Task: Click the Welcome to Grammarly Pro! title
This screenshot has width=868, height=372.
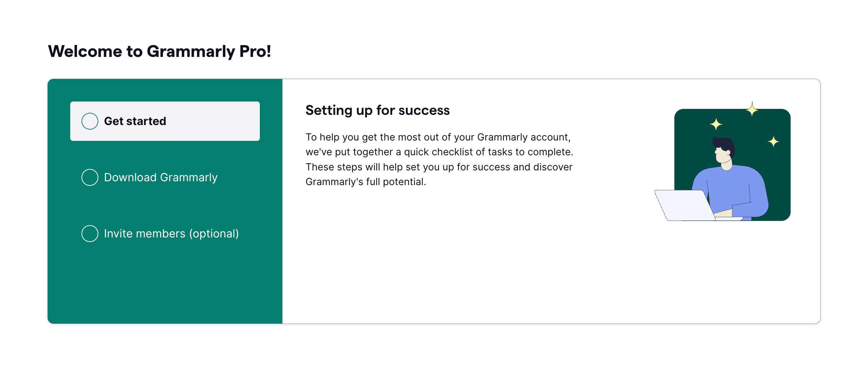Action: [x=159, y=51]
